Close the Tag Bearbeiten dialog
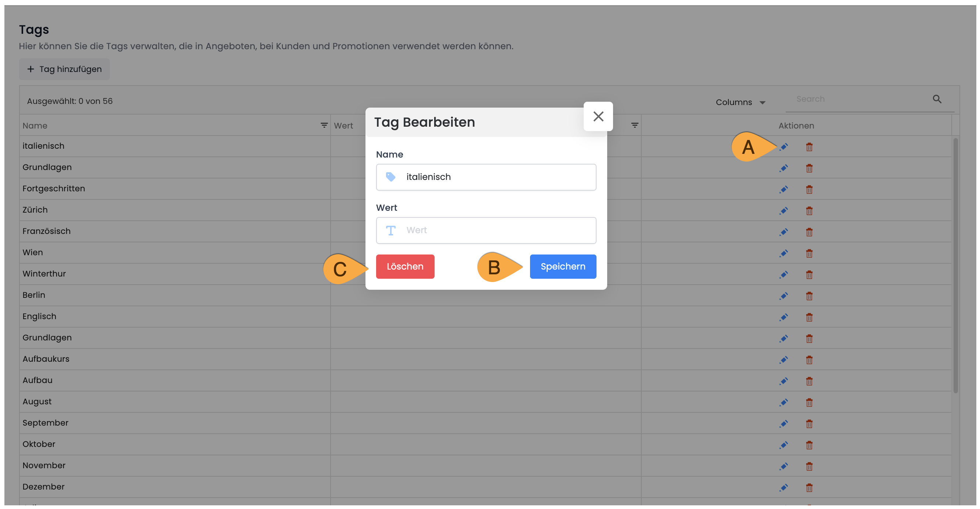The image size is (980, 509). click(598, 116)
